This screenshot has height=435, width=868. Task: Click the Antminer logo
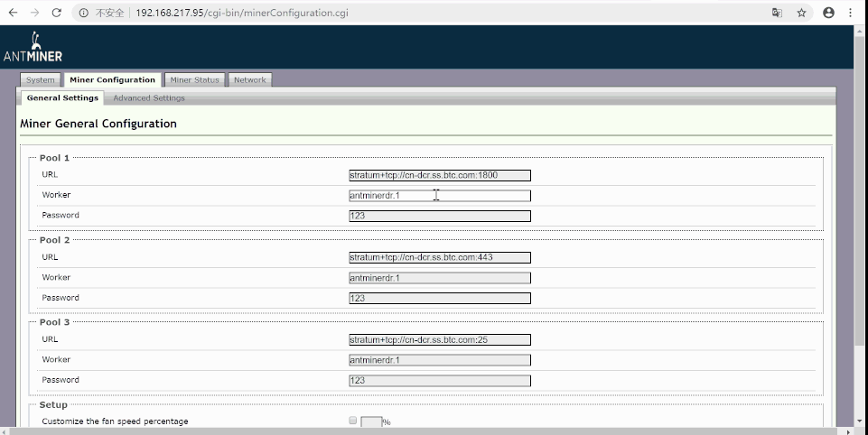pos(33,47)
